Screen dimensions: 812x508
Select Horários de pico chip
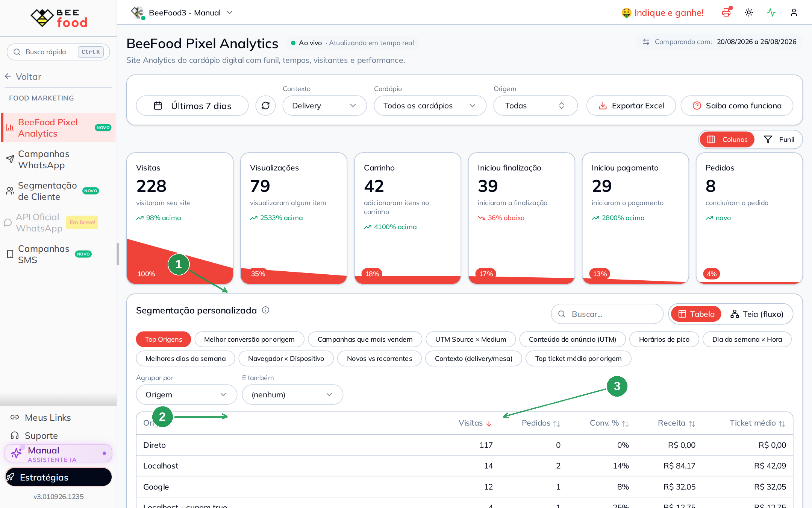point(664,339)
